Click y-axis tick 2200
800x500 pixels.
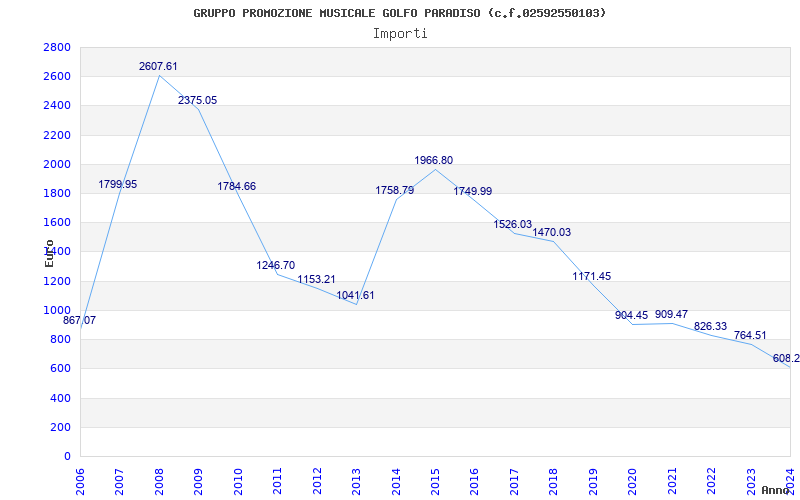coord(57,135)
